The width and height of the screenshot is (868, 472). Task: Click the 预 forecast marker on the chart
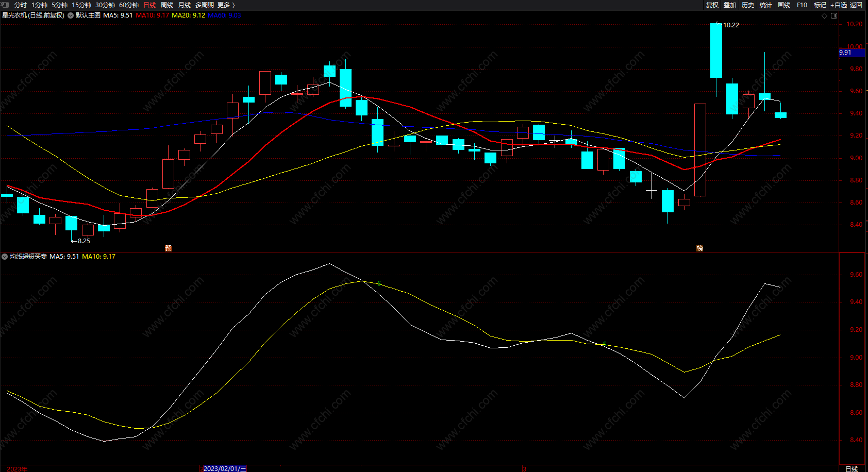[x=168, y=248]
